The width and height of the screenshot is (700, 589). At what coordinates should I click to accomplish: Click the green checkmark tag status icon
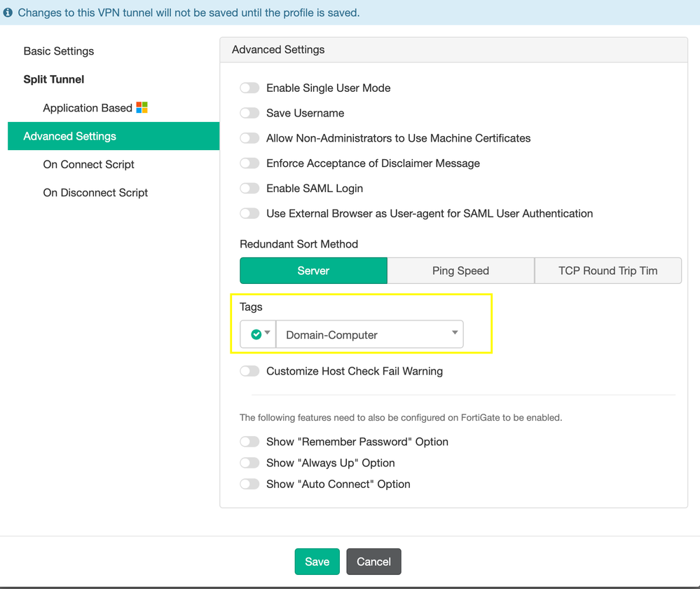[256, 334]
